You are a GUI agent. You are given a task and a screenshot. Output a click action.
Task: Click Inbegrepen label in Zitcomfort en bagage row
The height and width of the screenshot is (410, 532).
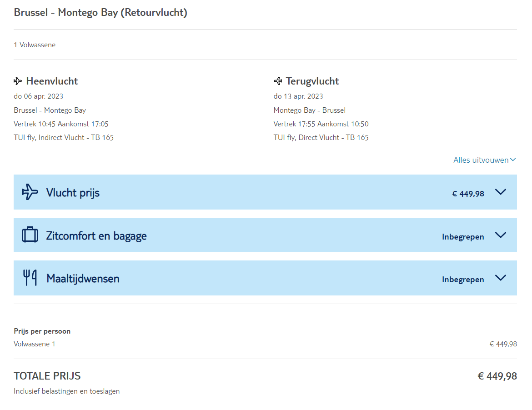click(x=463, y=237)
